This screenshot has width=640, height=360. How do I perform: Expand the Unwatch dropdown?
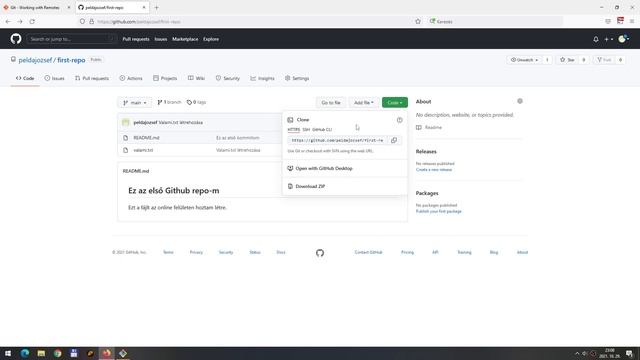point(524,60)
